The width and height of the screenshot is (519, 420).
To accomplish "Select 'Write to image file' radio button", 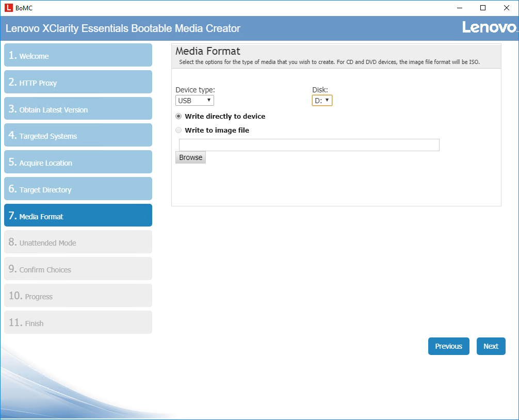I will pos(179,131).
